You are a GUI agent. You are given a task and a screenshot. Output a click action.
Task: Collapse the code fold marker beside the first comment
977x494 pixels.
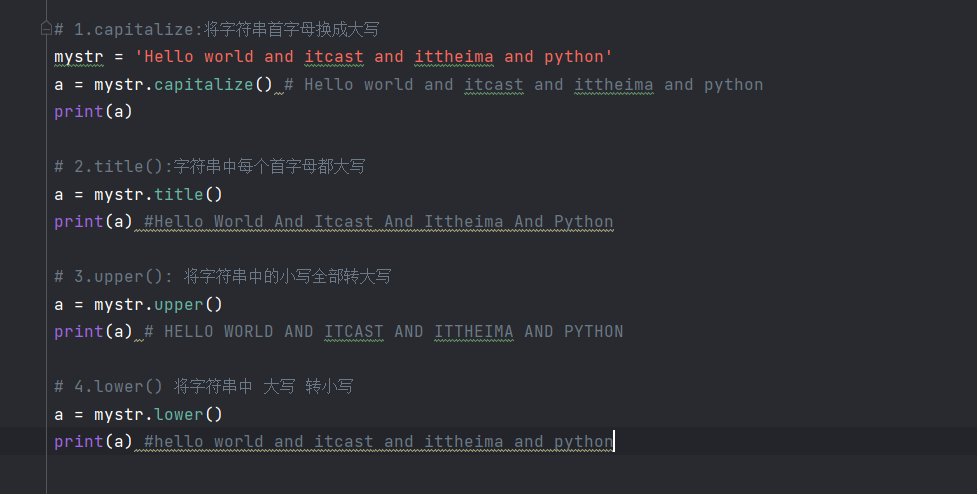point(46,30)
